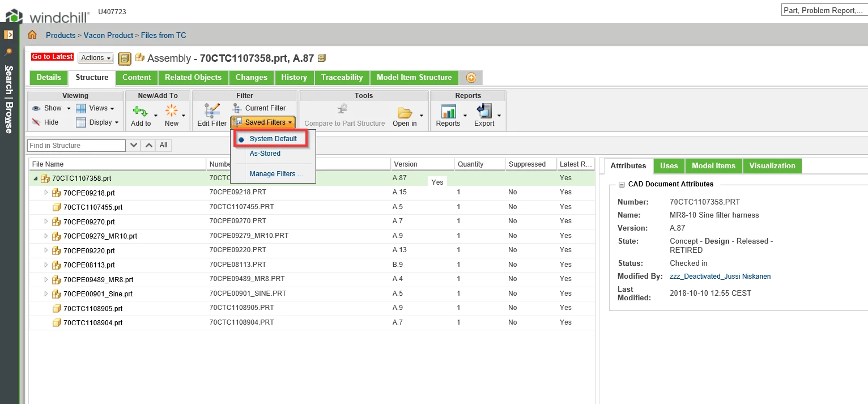
Task: Open the Model Item Structure tab
Action: point(414,78)
